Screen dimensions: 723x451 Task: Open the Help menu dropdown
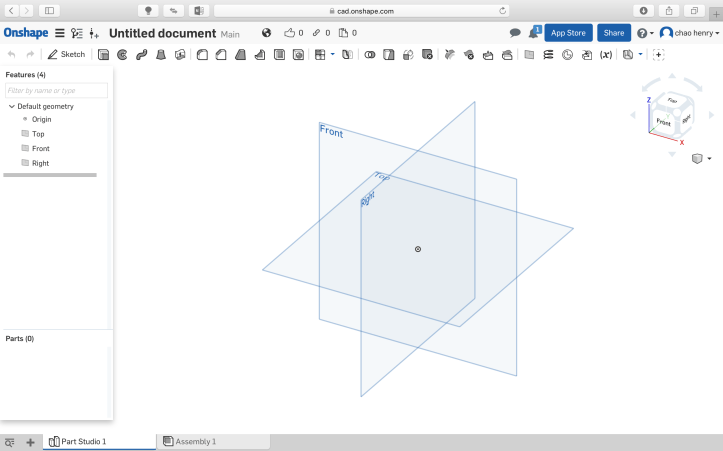coord(645,33)
